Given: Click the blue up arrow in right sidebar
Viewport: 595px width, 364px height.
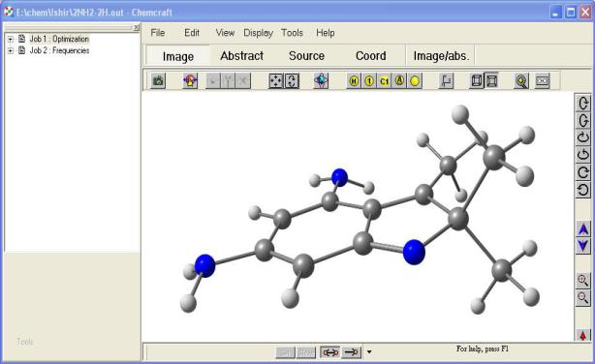Looking at the screenshot, I should click(x=583, y=229).
